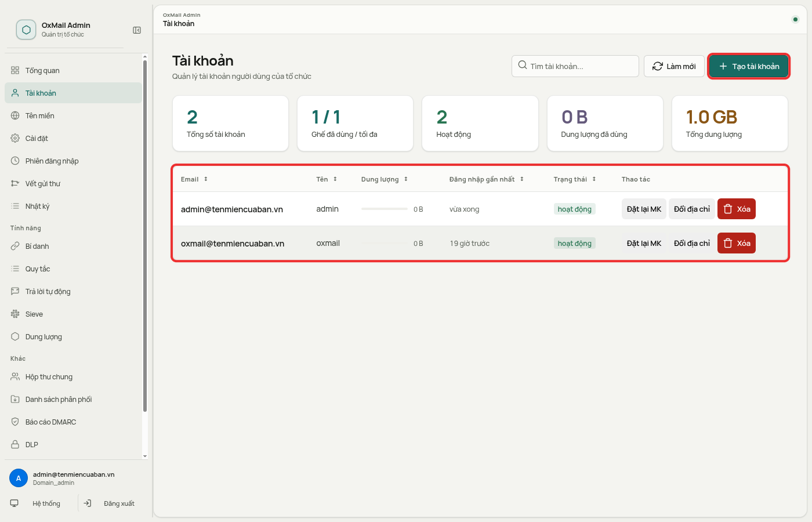Click Đặt lại MK for admin@tenmiencuaban.vn
The image size is (812, 522).
tap(644, 209)
